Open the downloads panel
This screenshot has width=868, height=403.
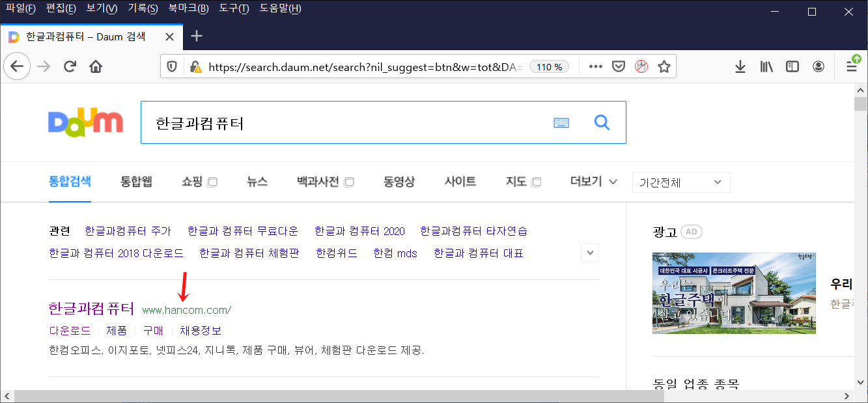[x=740, y=66]
